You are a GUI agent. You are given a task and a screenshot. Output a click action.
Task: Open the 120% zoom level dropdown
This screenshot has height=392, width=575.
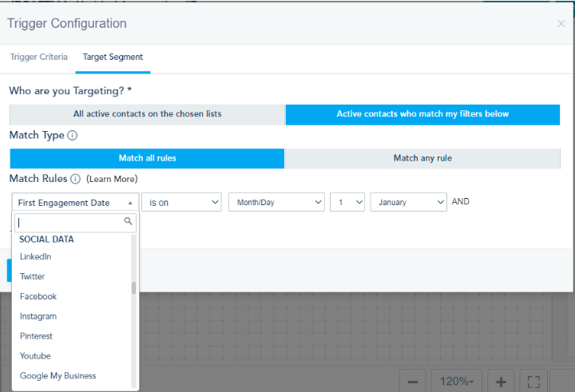[x=457, y=382]
